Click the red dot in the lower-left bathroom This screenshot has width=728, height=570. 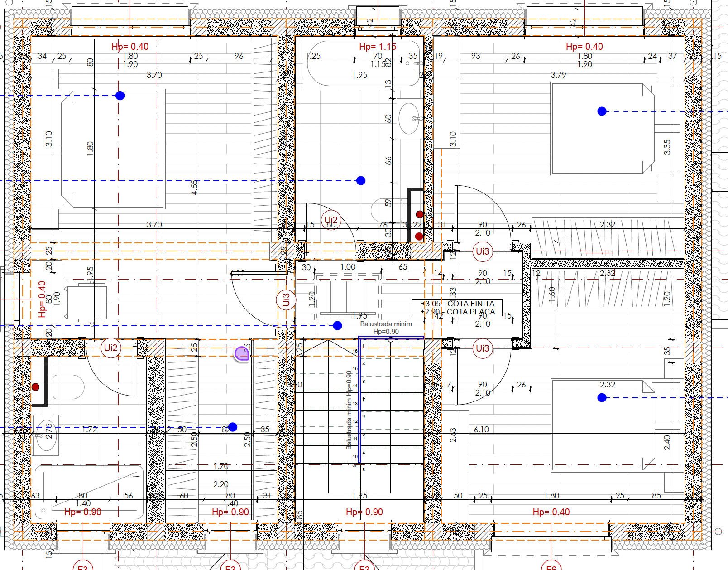[x=35, y=387]
